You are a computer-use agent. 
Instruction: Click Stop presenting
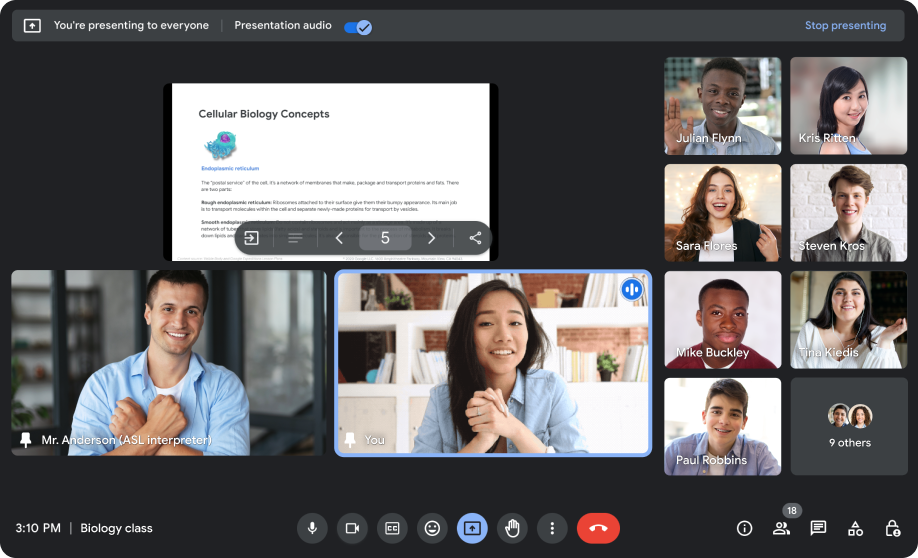(845, 25)
